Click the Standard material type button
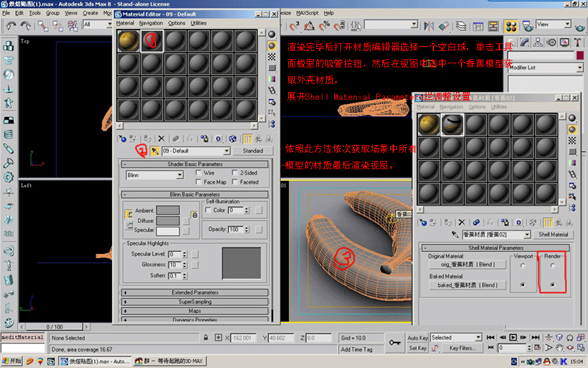The height and width of the screenshot is (368, 588). coord(253,151)
